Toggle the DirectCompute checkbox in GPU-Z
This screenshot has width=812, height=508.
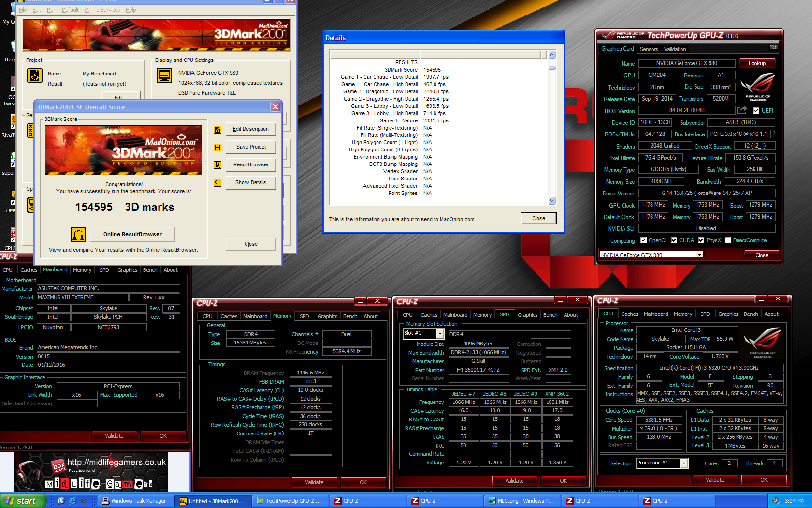point(727,240)
